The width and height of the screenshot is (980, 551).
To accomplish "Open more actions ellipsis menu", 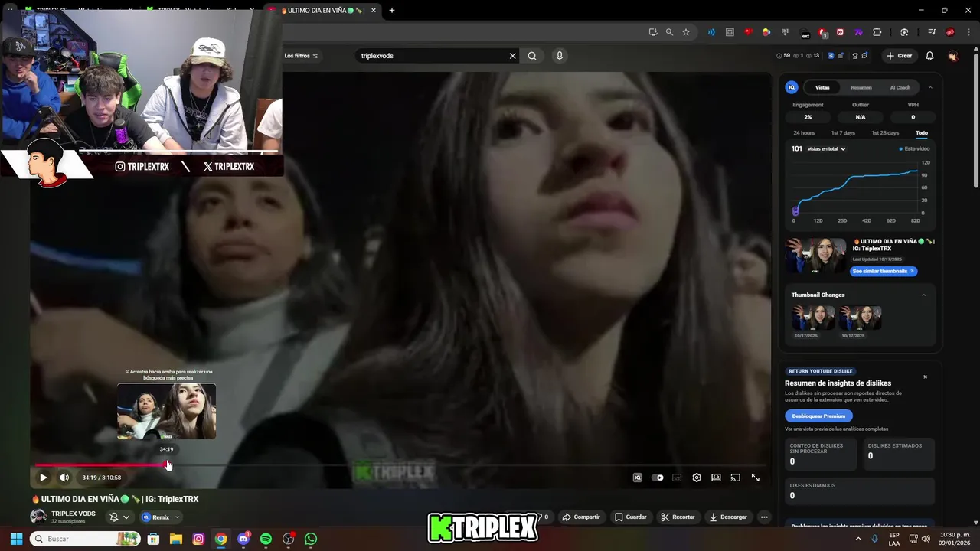I will click(x=764, y=517).
